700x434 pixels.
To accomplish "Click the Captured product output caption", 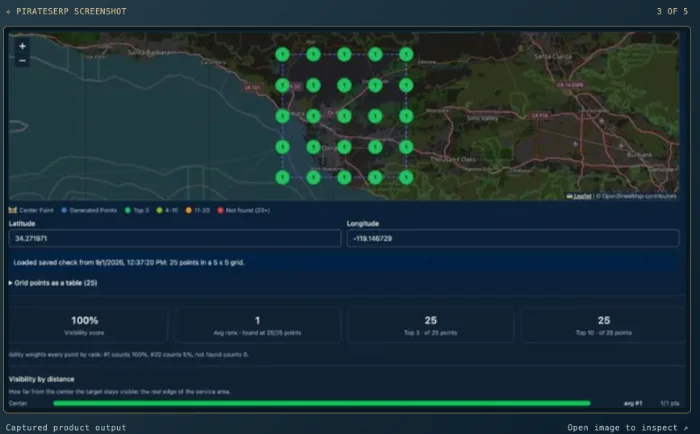I will point(66,427).
